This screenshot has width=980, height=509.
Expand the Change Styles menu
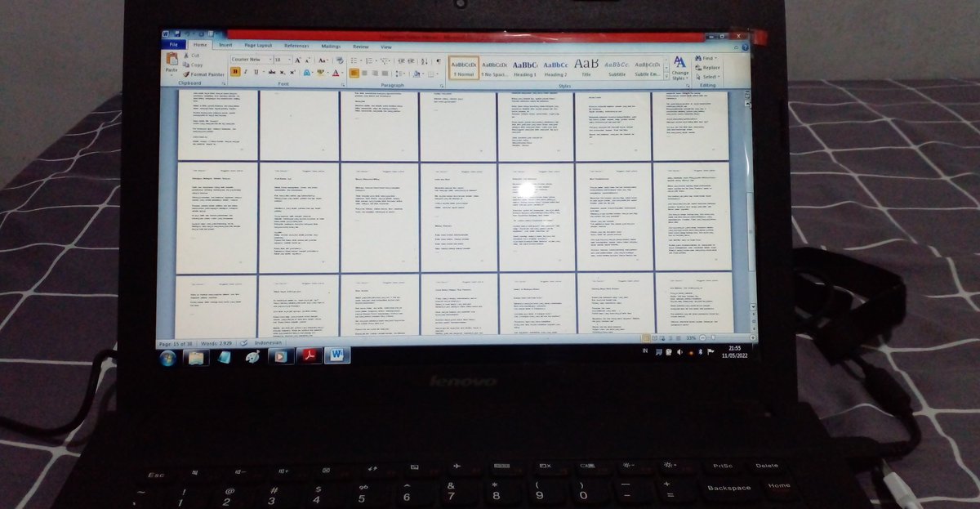pyautogui.click(x=679, y=68)
